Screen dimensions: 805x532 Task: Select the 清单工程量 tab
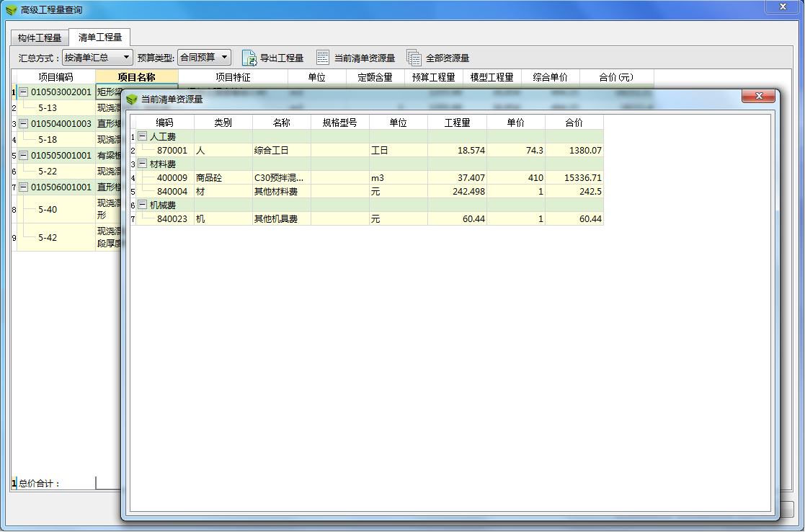click(100, 37)
